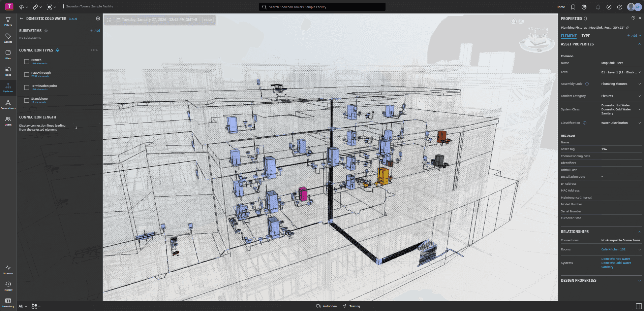Viewport: 644px width, 311px height.
Task: Check the Pass-through connection type
Action: pos(27,74)
